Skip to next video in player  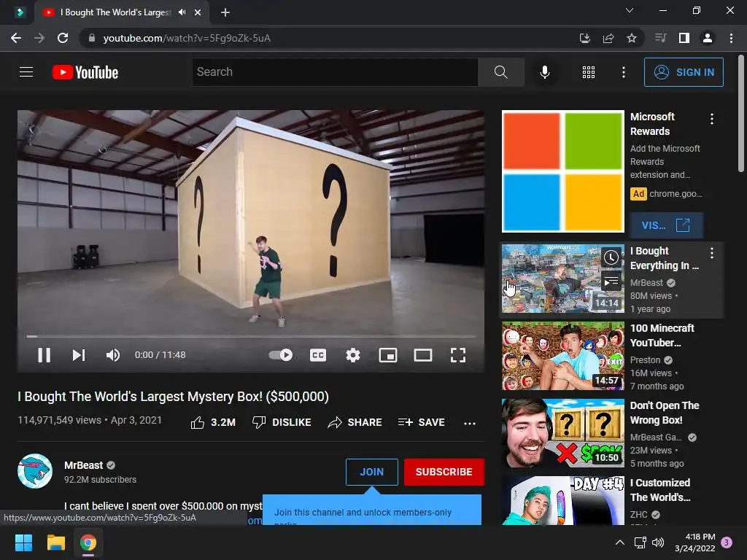pos(79,355)
